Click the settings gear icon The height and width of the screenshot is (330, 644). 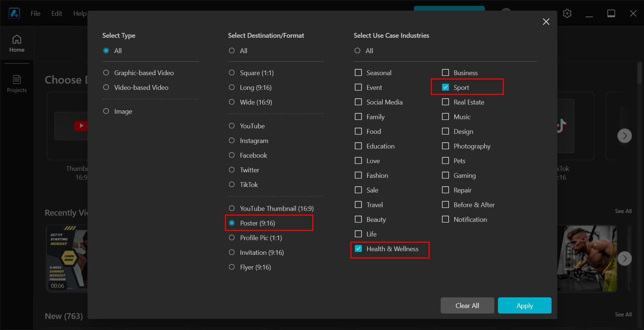567,14
